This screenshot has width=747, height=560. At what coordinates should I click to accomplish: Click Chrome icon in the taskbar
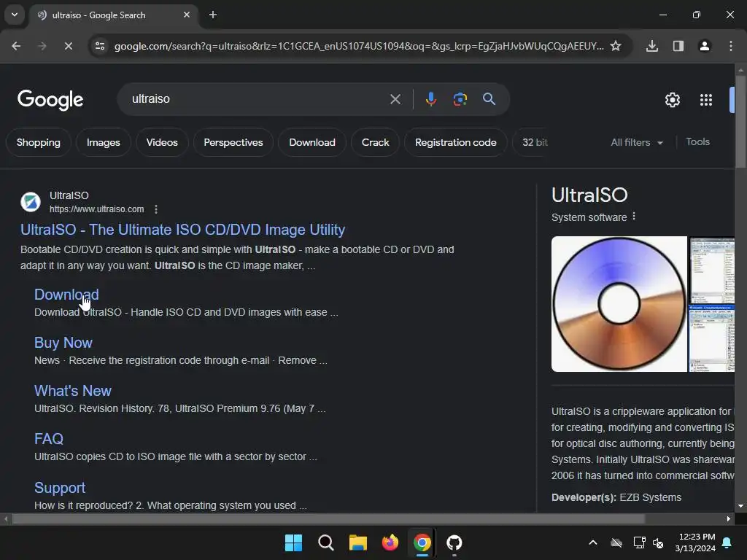point(422,542)
